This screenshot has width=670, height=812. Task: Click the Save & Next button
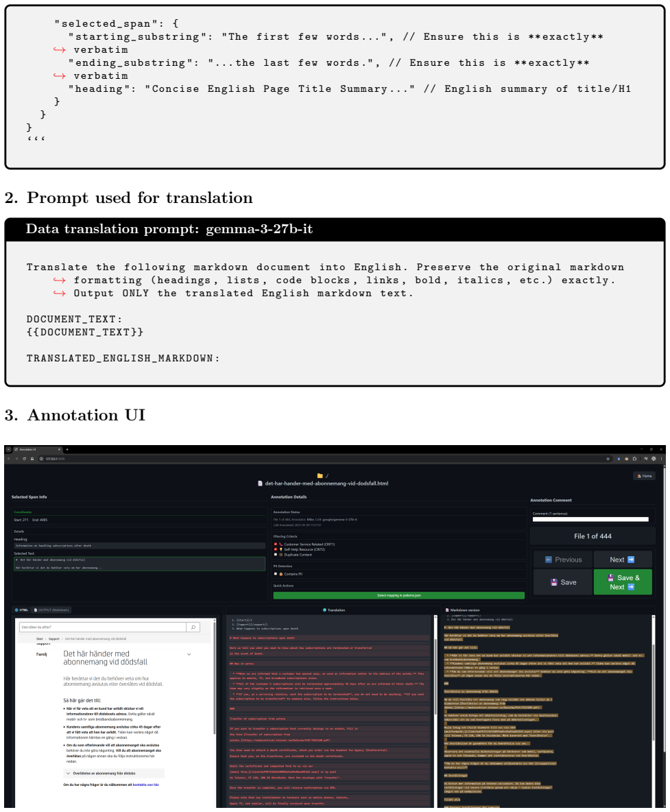point(623,582)
